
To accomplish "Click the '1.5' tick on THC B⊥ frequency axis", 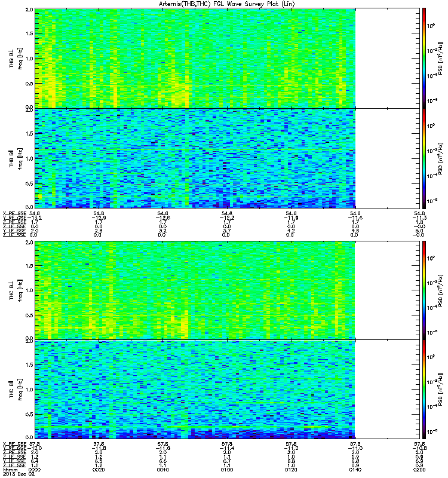I will pos(29,266).
